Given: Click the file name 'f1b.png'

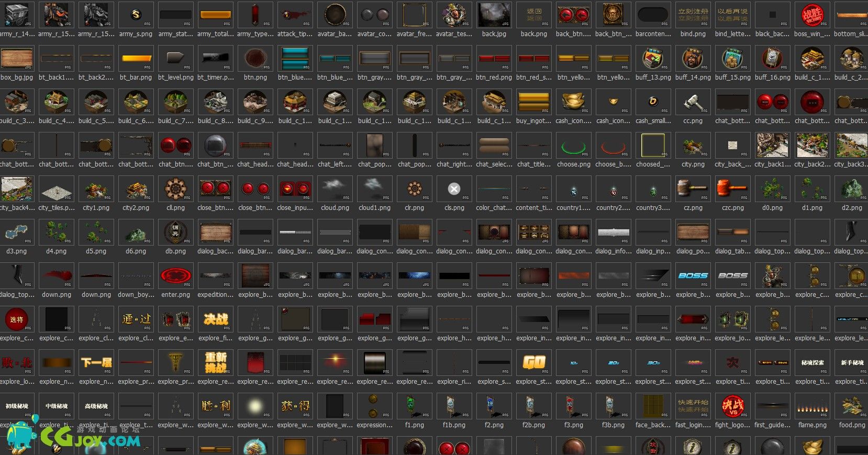Looking at the screenshot, I should 454,425.
